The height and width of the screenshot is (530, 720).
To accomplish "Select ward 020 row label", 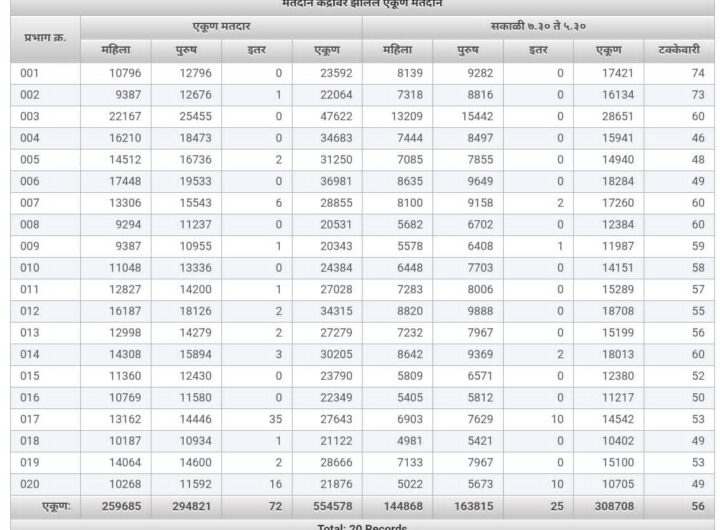I will pos(31,485).
